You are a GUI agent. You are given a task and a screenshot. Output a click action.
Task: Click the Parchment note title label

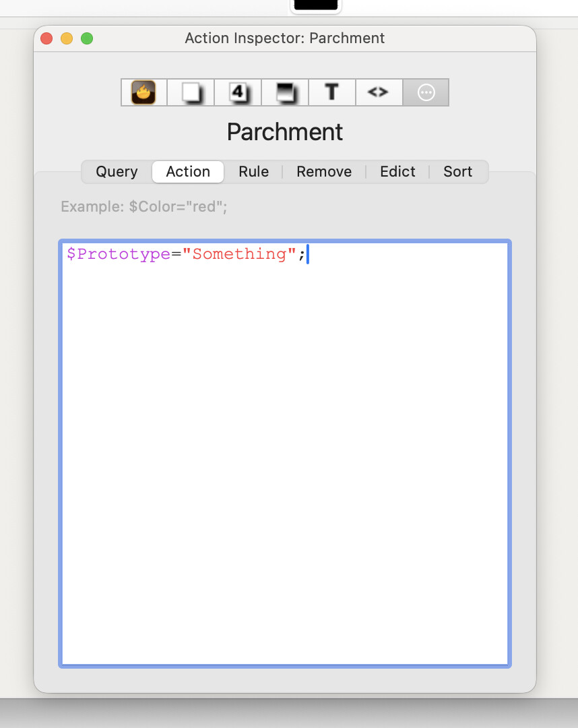pos(285,132)
